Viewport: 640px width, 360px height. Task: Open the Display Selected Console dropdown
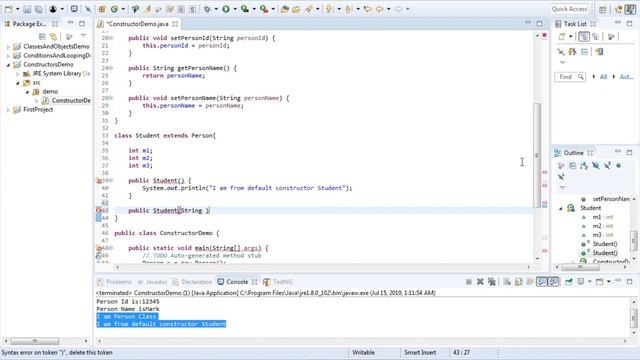point(589,282)
